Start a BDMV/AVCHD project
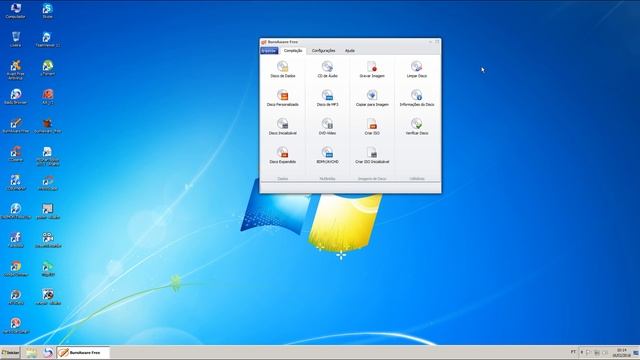This screenshot has height=360, width=640. click(x=327, y=155)
